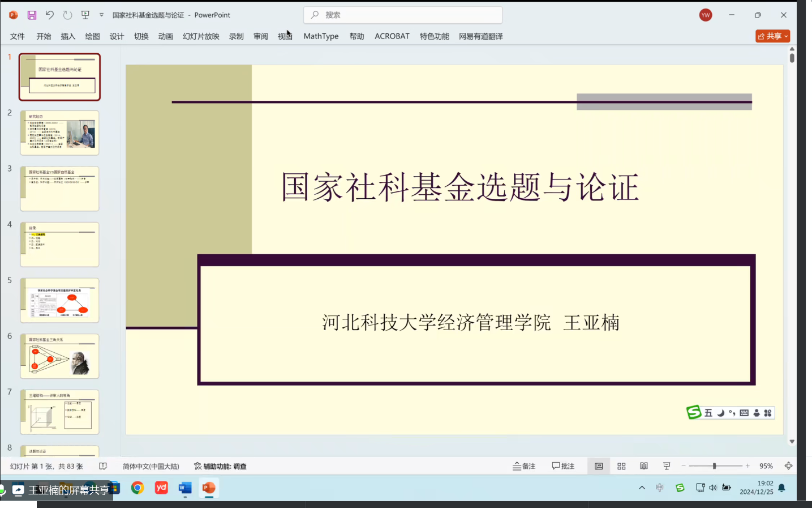Toggle the 备注 notes pane
This screenshot has height=508, width=812.
point(524,466)
